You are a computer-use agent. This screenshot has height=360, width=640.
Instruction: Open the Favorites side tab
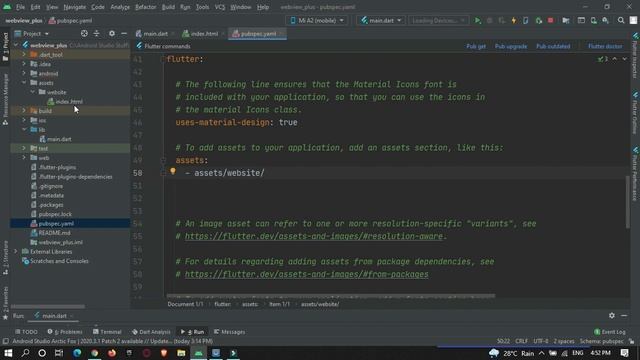(5, 302)
